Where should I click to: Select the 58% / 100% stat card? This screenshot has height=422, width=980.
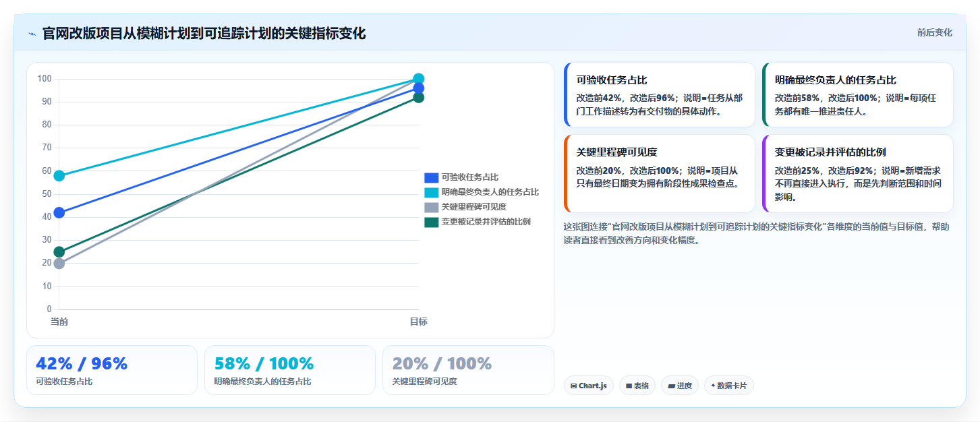coord(290,370)
